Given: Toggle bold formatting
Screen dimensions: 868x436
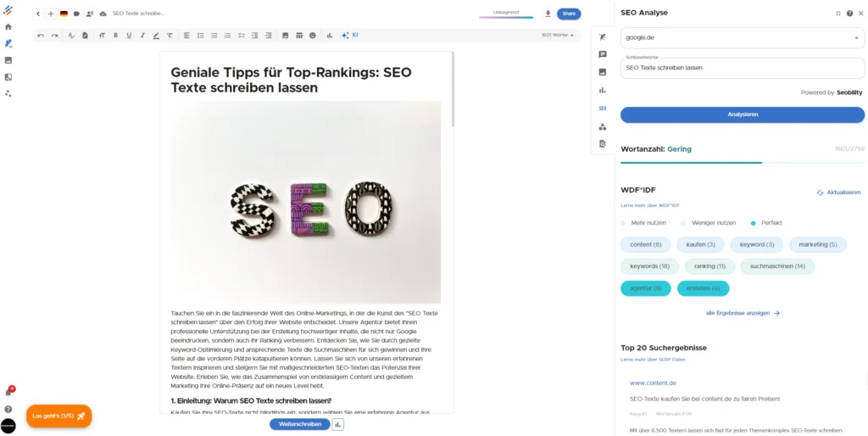Looking at the screenshot, I should click(x=115, y=36).
